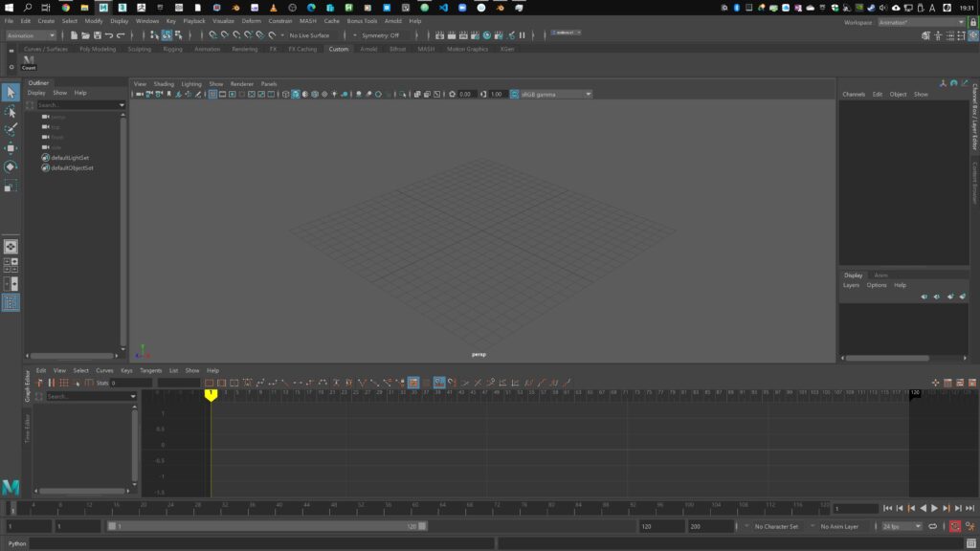The image size is (980, 551).
Task: Click the Save Scene icon
Action: pos(98,35)
